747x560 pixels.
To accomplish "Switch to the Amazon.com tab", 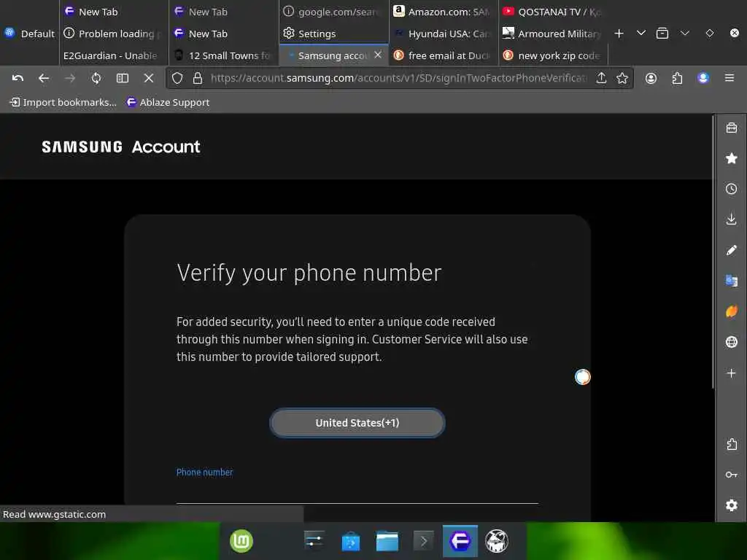I will point(444,12).
